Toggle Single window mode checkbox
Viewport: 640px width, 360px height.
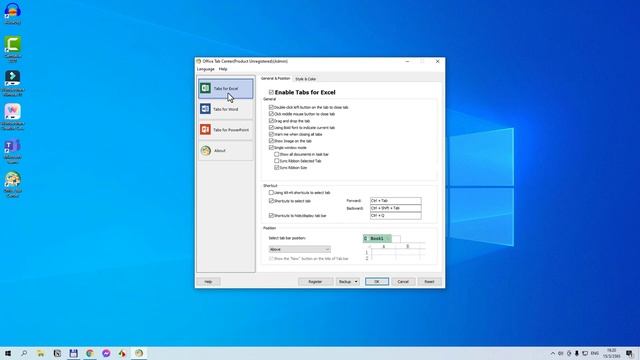pyautogui.click(x=271, y=147)
